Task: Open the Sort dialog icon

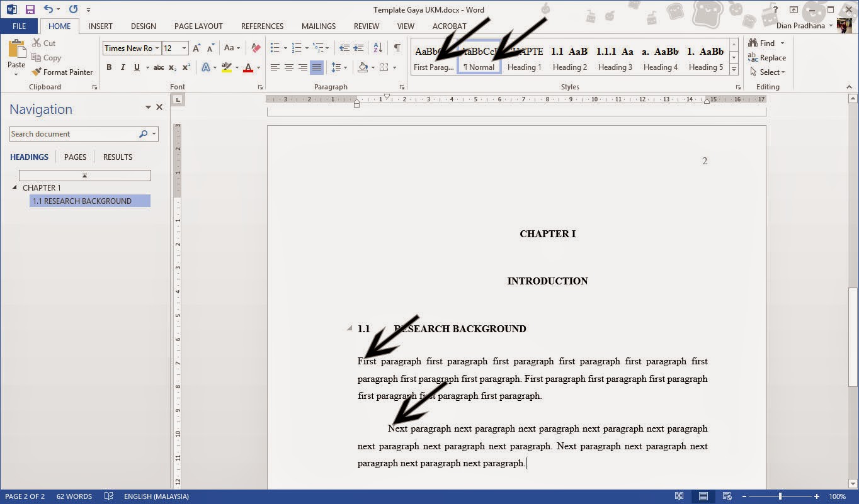Action: point(378,48)
